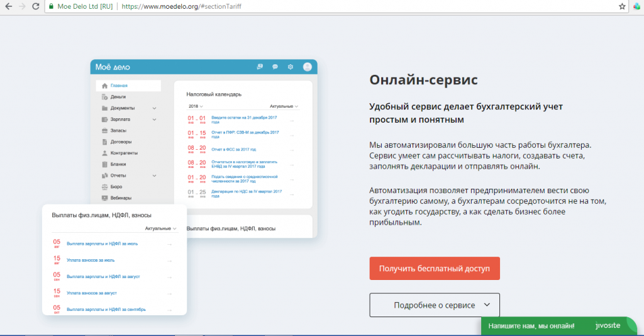Click the Получить бесплатный доступ button
Screen dimensions: 644x336
pos(434,268)
